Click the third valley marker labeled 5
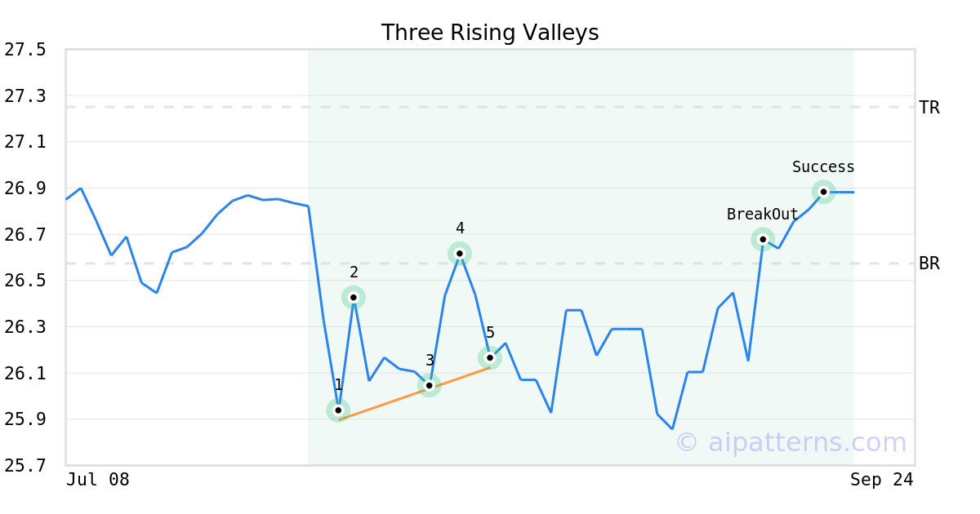The height and width of the screenshot is (514, 980). point(490,357)
